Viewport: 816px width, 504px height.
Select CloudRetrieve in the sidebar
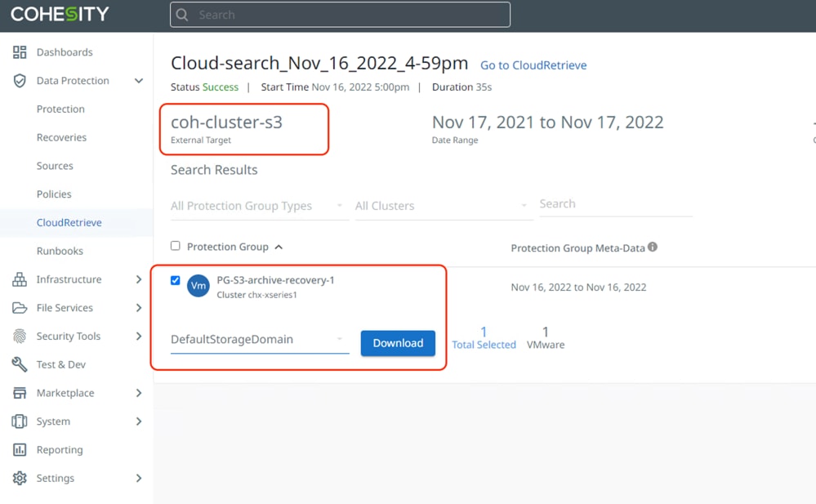coord(69,222)
